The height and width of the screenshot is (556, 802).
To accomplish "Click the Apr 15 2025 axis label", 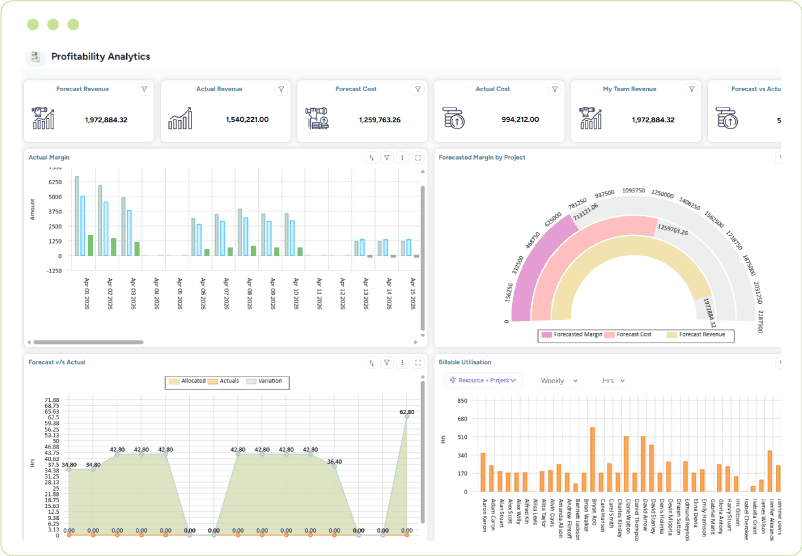I will 412,294.
